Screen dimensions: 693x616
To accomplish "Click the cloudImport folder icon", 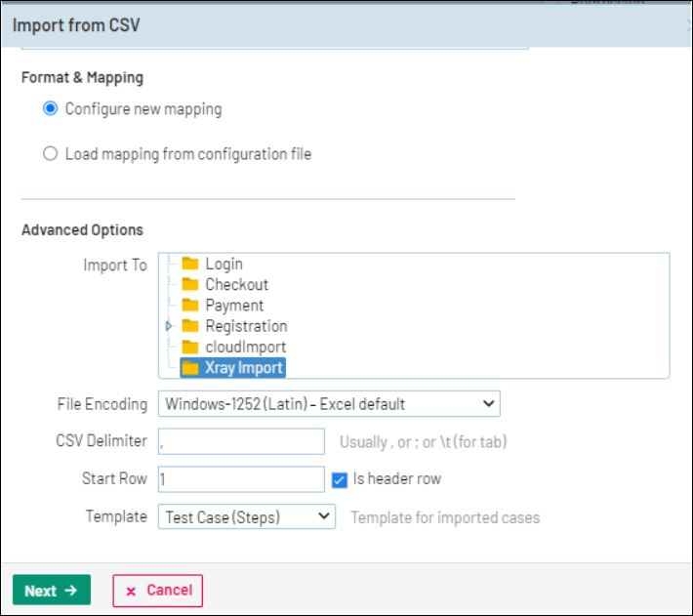I will (x=189, y=347).
